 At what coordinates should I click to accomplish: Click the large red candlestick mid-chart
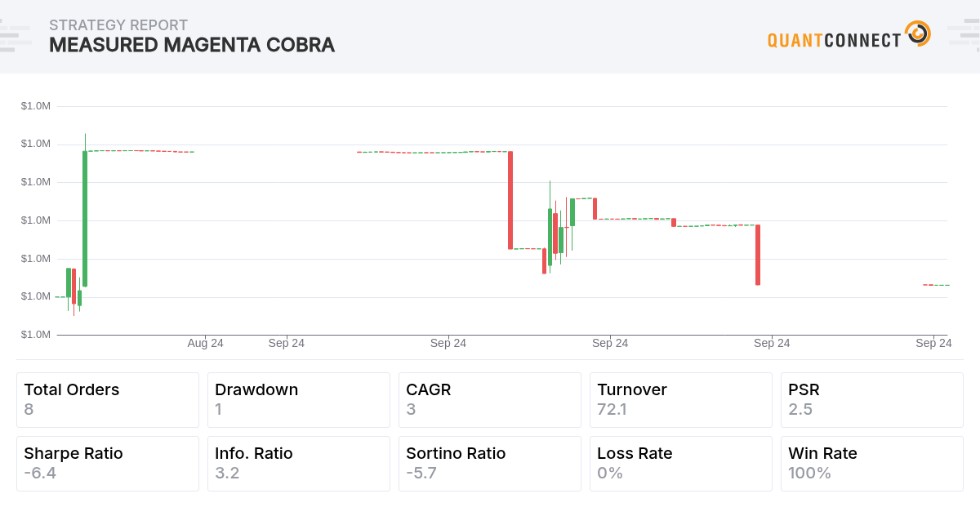[510, 200]
